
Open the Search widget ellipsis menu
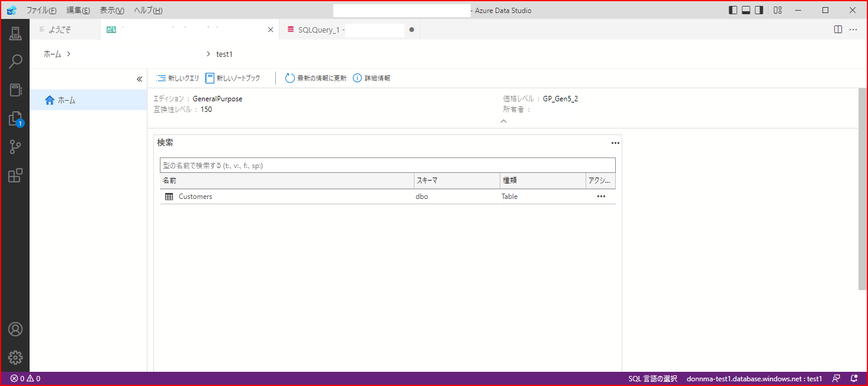615,143
